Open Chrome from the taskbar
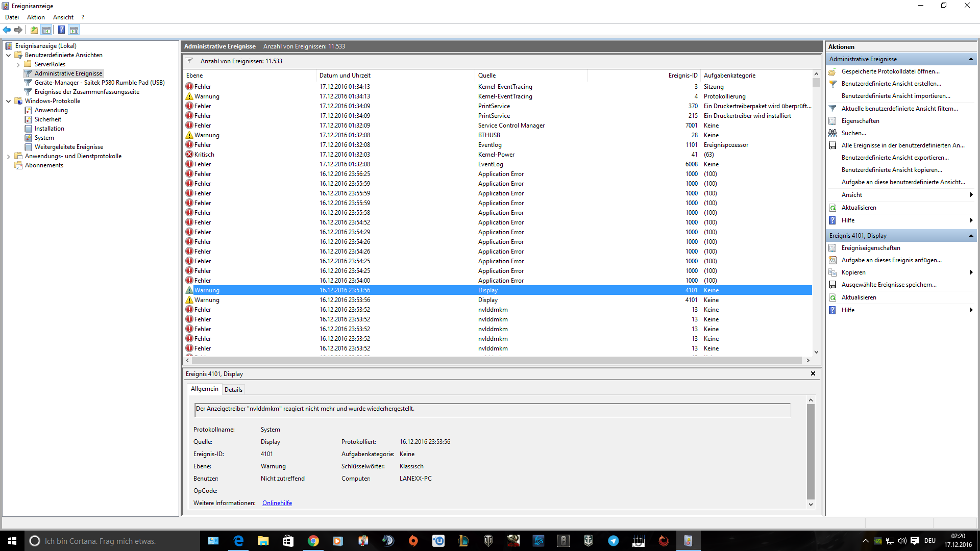980x551 pixels. 313,541
